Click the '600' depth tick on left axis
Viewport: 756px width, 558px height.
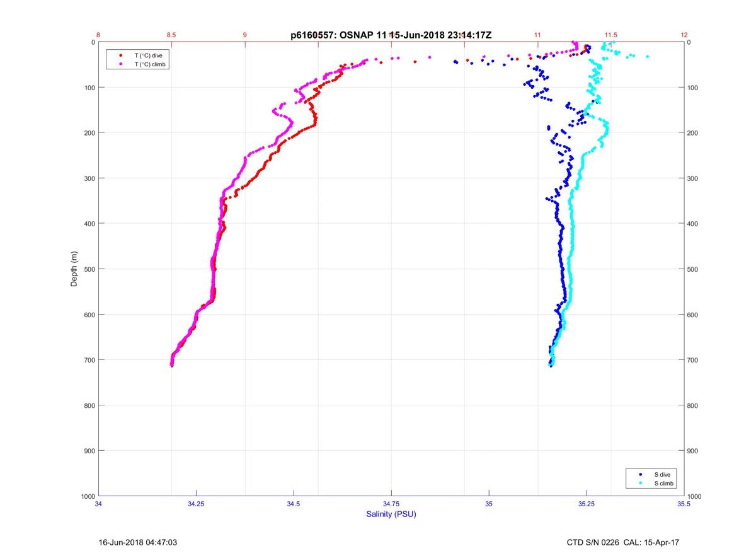(x=89, y=315)
